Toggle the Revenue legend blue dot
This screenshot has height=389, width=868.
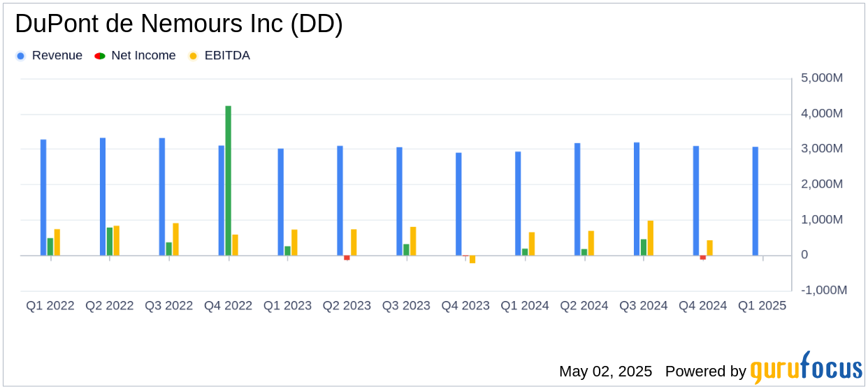pyautogui.click(x=21, y=56)
